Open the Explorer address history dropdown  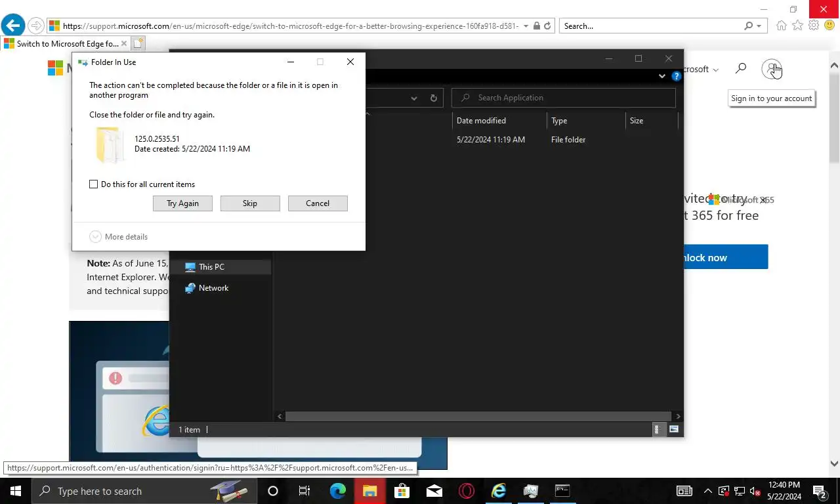(414, 98)
